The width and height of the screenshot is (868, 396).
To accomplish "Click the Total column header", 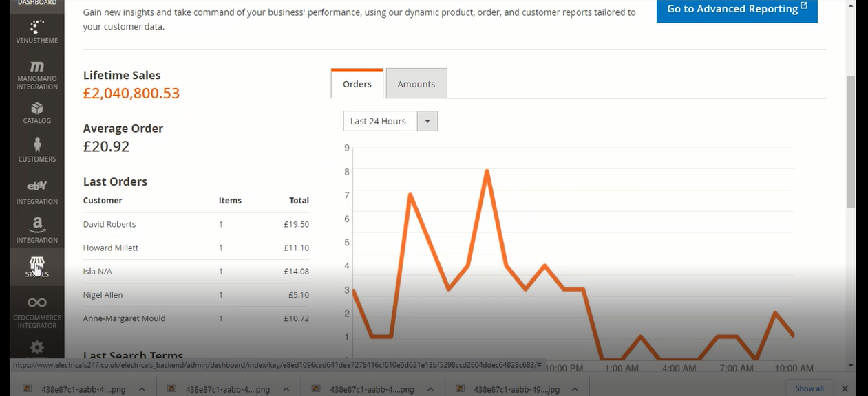I will (x=299, y=201).
